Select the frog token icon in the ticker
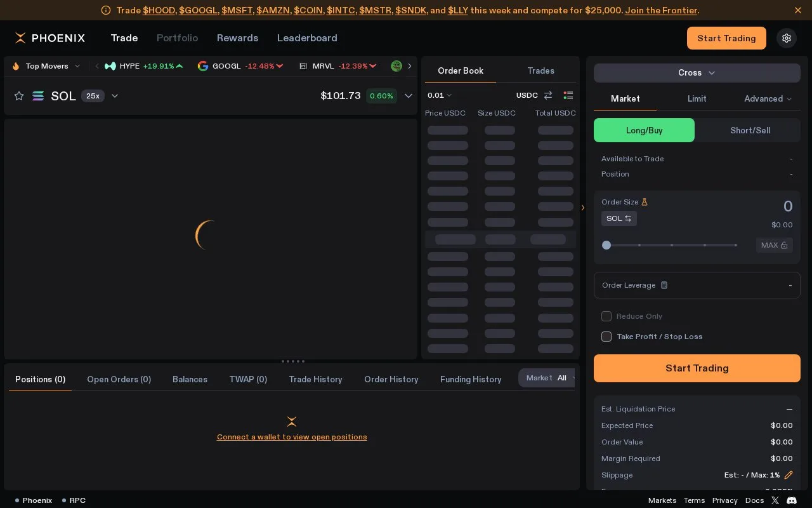Viewport: 812px width, 508px height. (x=396, y=66)
